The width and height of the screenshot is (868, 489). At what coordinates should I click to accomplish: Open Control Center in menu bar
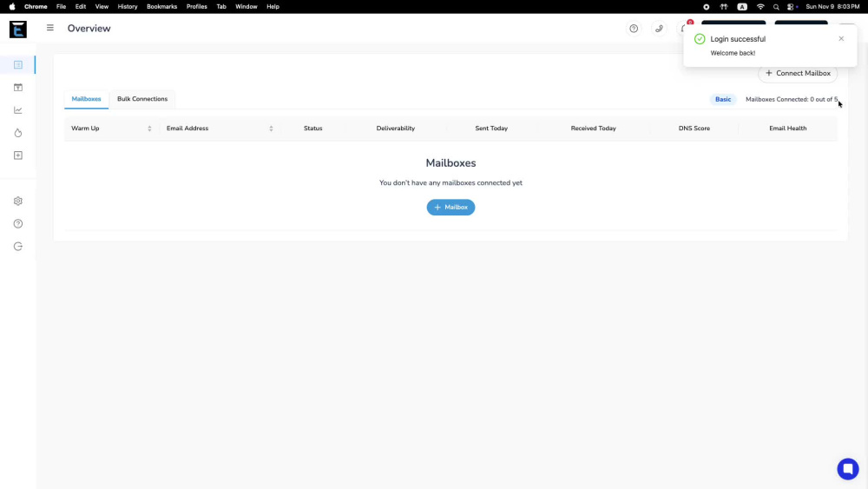point(792,7)
